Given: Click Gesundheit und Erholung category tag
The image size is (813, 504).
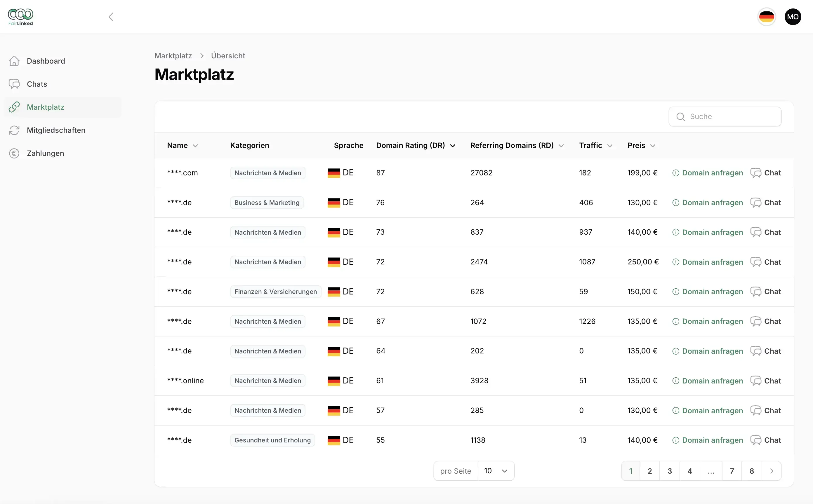Looking at the screenshot, I should 272,440.
